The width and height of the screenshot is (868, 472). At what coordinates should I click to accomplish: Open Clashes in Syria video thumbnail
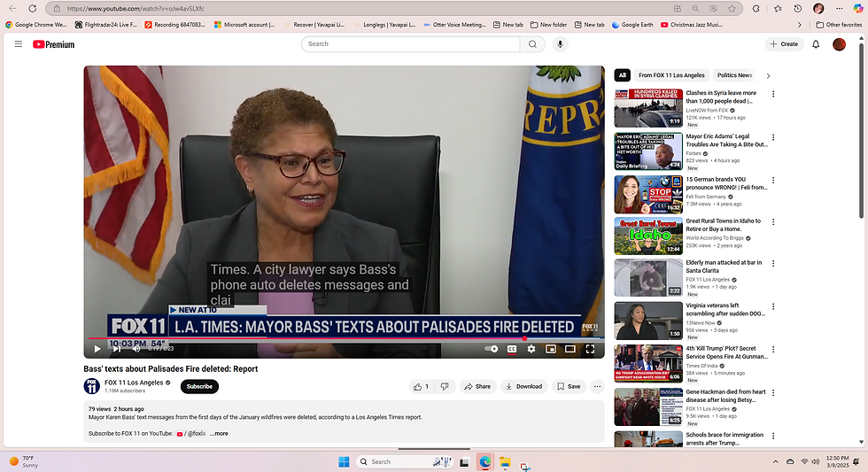tap(648, 108)
